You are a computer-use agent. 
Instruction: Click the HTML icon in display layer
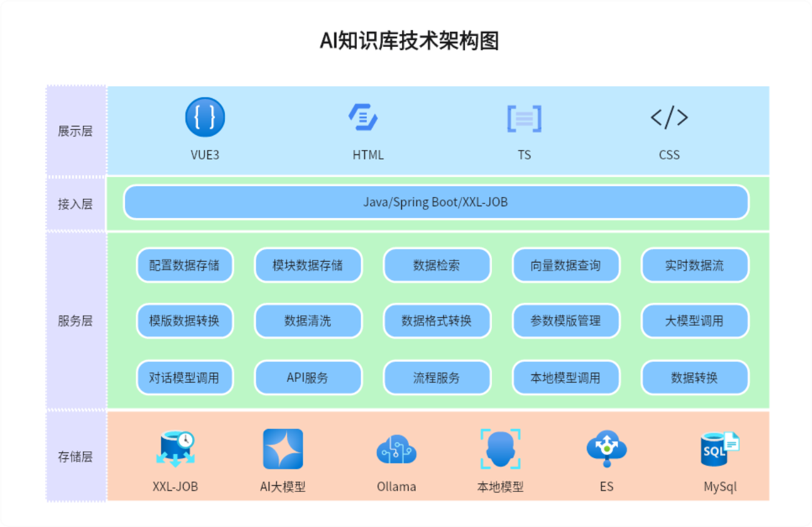point(363,117)
